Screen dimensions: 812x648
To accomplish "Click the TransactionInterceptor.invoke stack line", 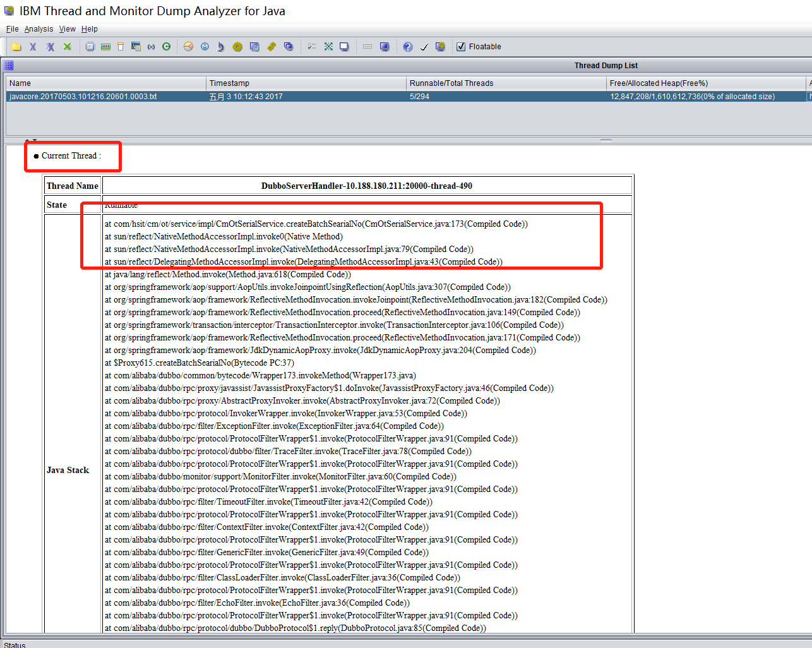I will pos(334,325).
